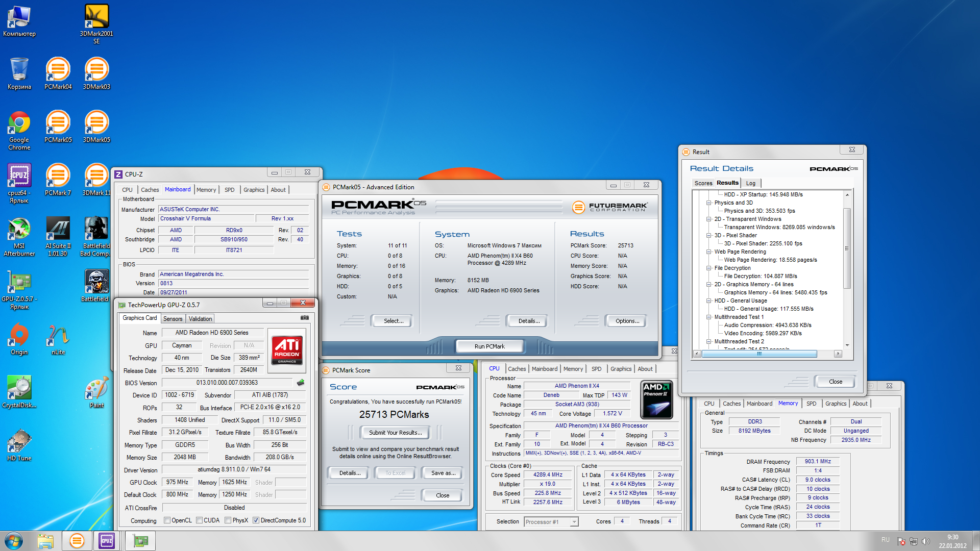Collapse the Multithreaded Test 1 node
The width and height of the screenshot is (980, 551).
pyautogui.click(x=709, y=317)
